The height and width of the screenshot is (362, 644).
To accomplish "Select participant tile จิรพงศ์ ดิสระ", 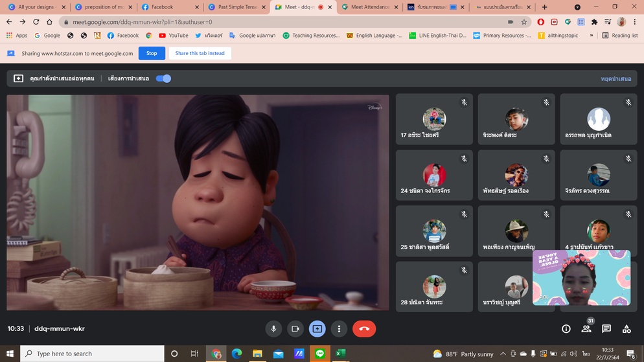I will coord(516,119).
